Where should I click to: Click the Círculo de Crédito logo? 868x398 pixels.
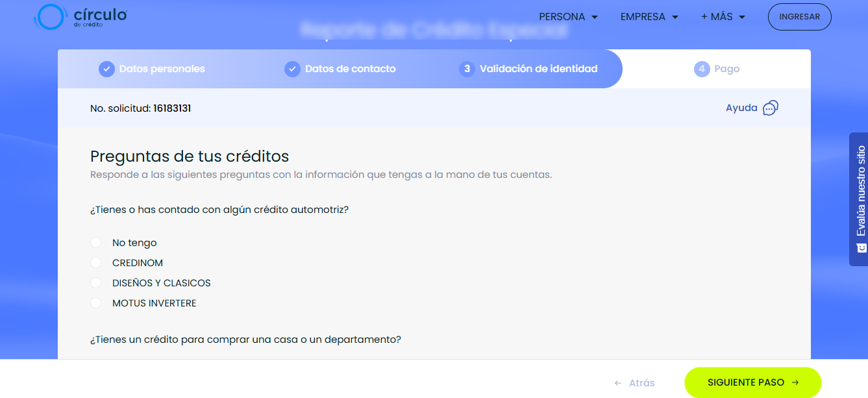[x=79, y=17]
